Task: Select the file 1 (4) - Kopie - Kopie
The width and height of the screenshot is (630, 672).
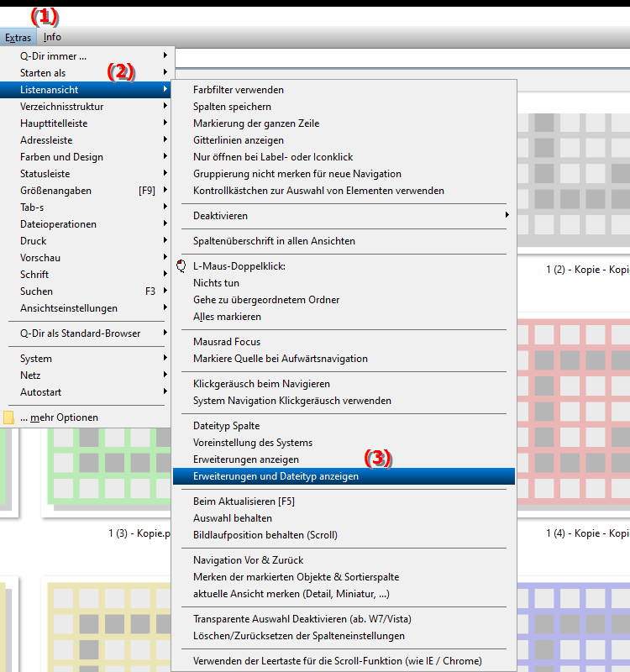Action: pyautogui.click(x=587, y=533)
